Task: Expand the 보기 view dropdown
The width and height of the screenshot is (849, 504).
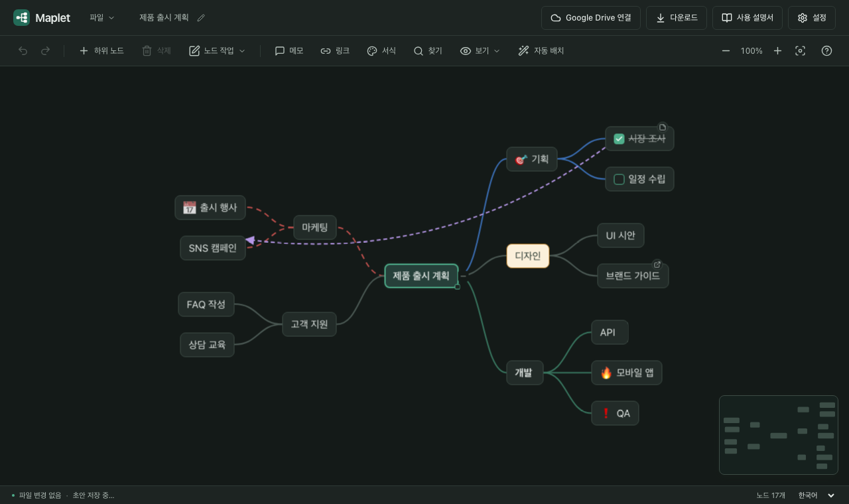Action: [480, 51]
